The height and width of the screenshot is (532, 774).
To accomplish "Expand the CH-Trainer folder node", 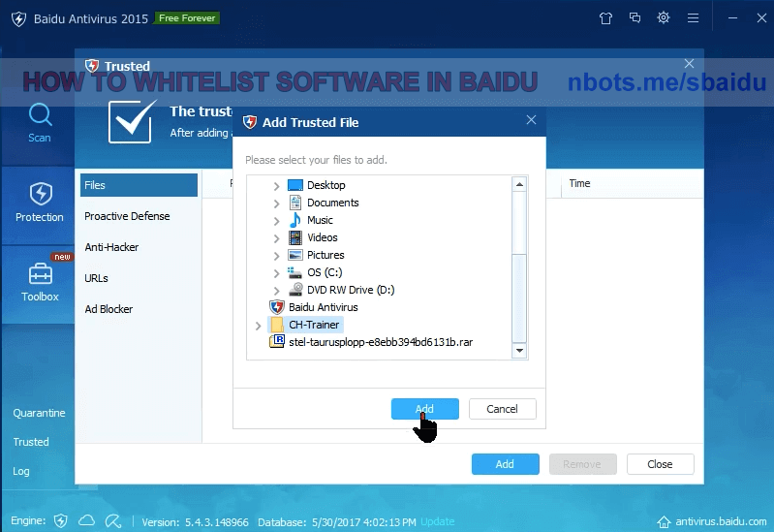I will click(x=258, y=326).
